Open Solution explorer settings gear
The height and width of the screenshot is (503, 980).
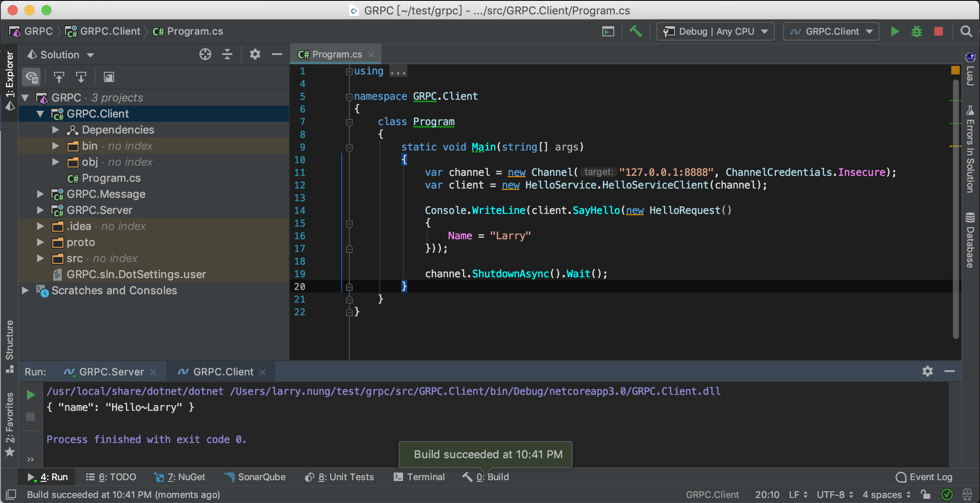click(x=255, y=55)
